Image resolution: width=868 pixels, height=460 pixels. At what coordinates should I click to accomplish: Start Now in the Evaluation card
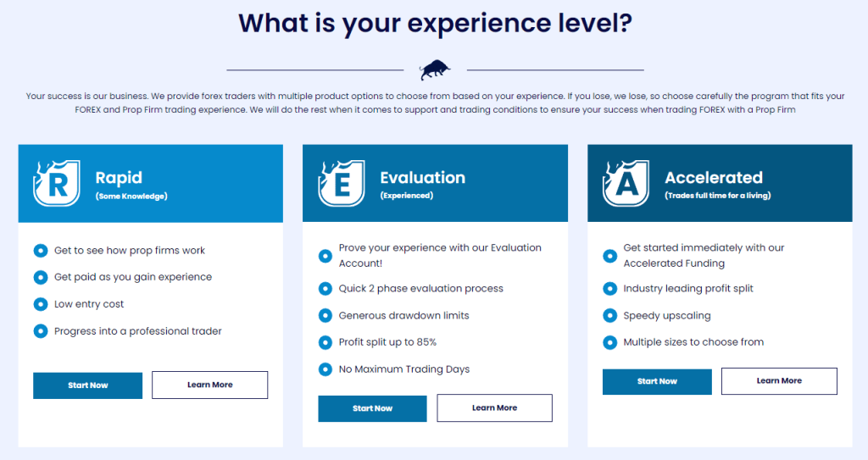pos(373,408)
